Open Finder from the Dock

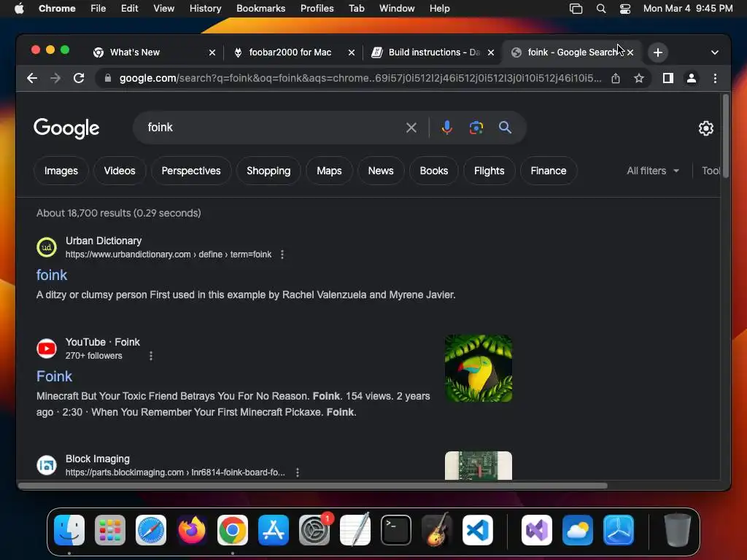pyautogui.click(x=69, y=530)
